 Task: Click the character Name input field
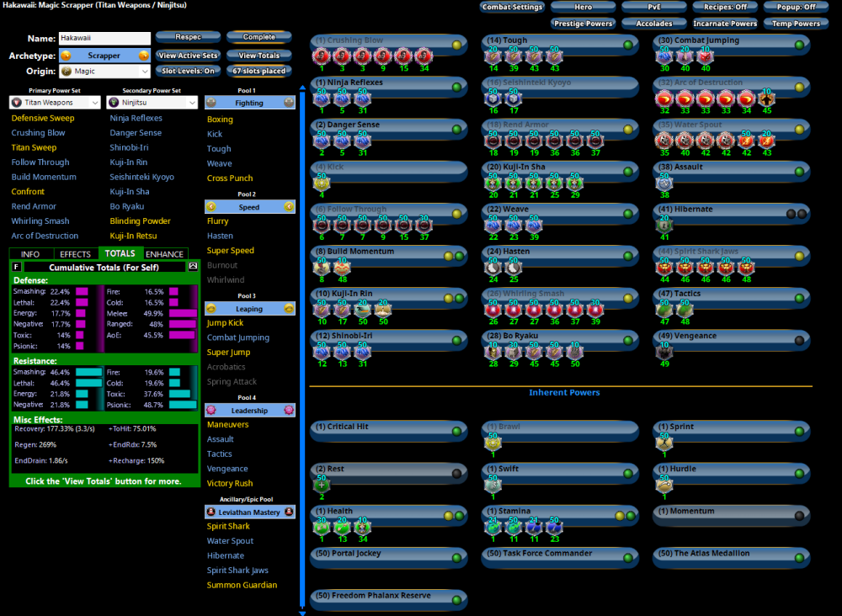[104, 39]
